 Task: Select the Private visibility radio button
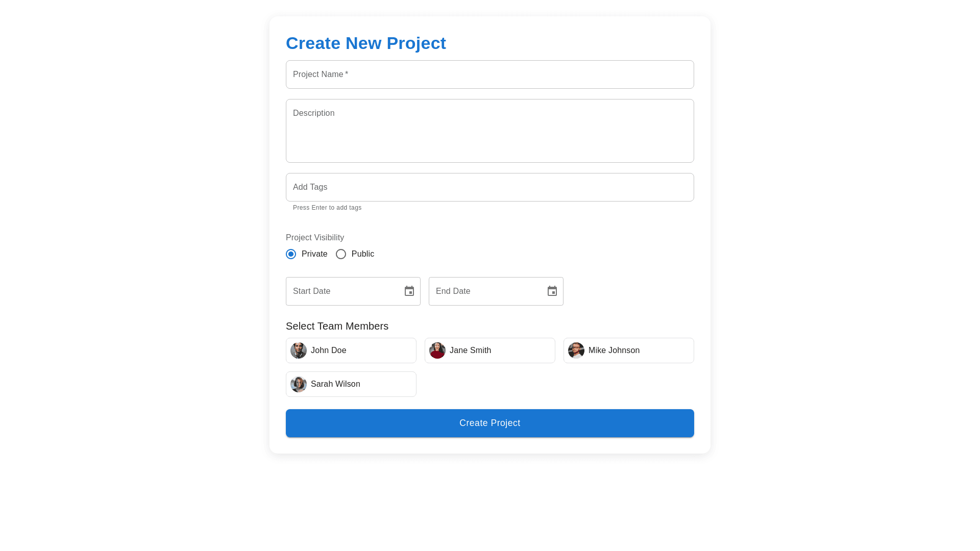coord(291,254)
